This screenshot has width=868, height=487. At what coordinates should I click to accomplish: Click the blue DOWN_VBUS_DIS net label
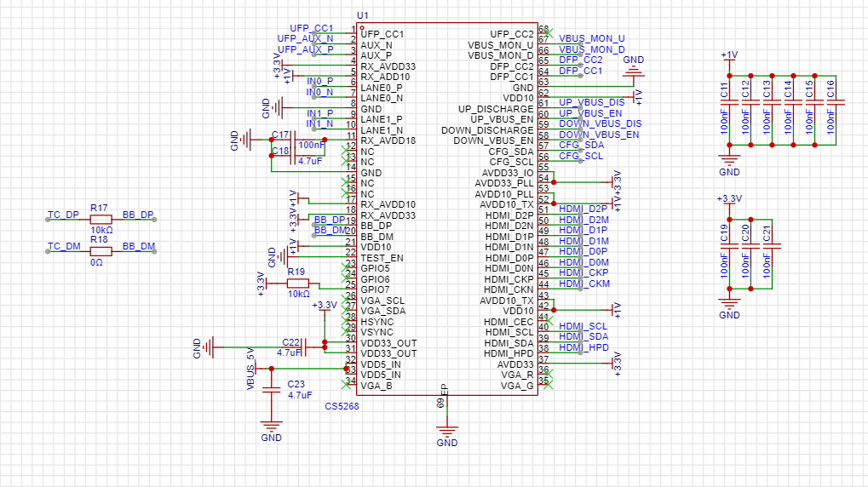600,124
